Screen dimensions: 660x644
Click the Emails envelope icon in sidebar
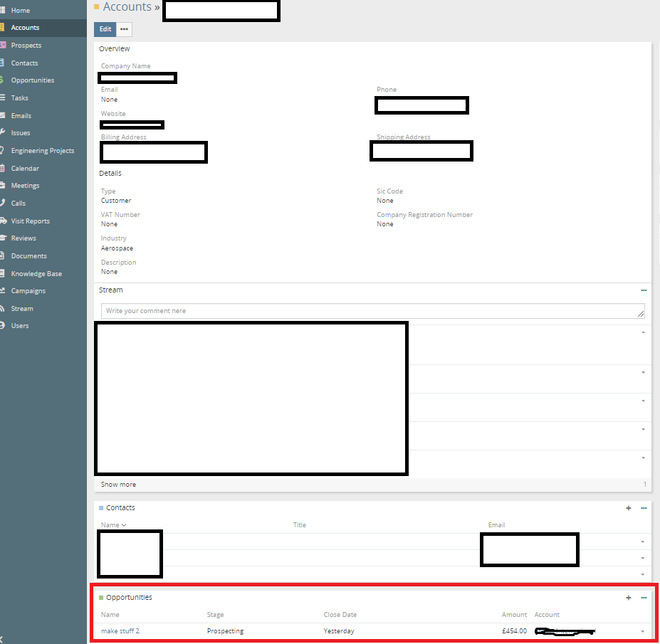point(3,115)
